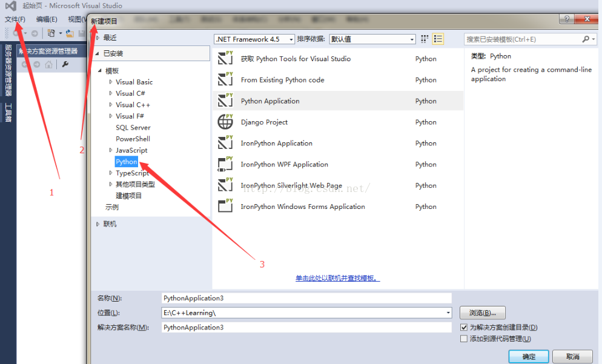
Task: Click the IronPython Application template icon
Action: (x=225, y=143)
